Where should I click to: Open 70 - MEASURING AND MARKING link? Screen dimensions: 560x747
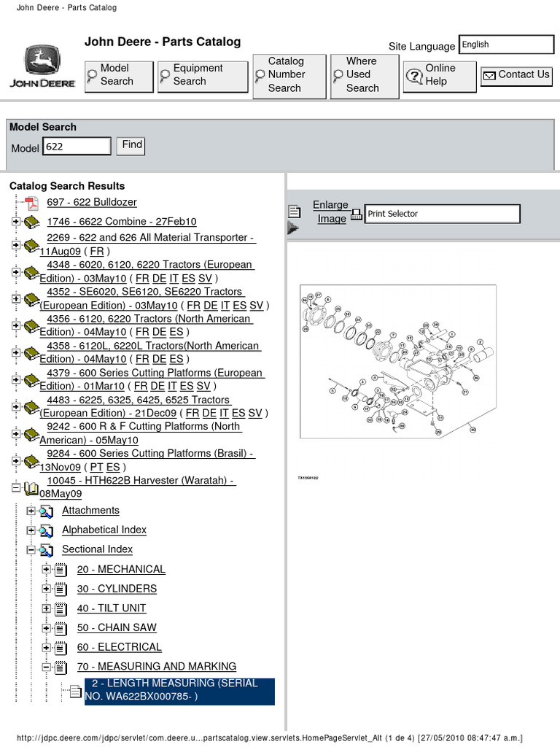tap(157, 667)
